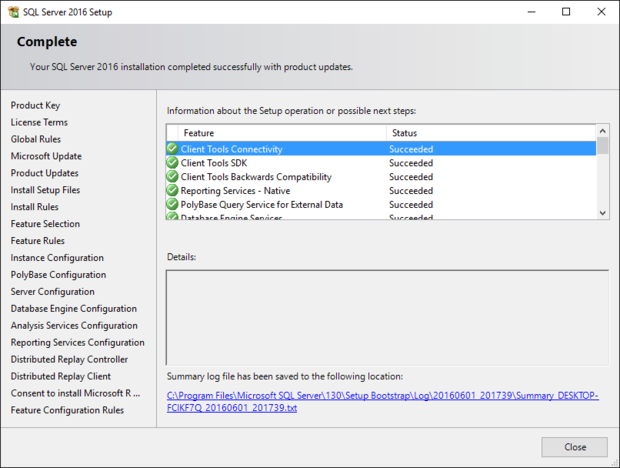Click the Database Engine Configuration step
620x468 pixels.
point(74,309)
